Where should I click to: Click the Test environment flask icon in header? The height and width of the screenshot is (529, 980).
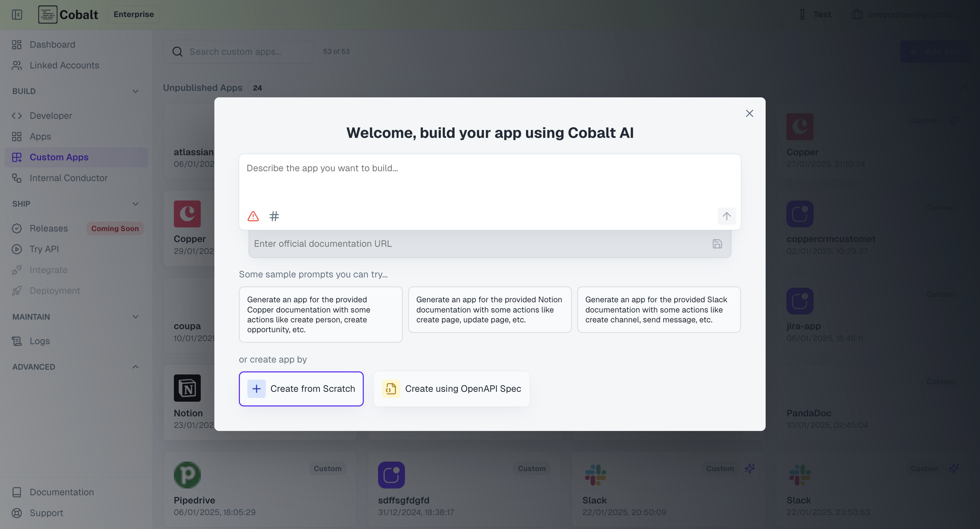coord(802,14)
